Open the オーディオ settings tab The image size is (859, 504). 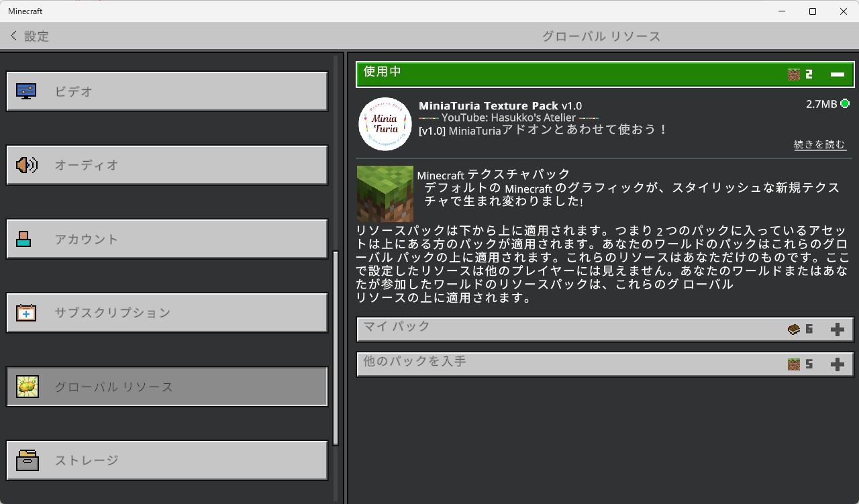pyautogui.click(x=167, y=165)
